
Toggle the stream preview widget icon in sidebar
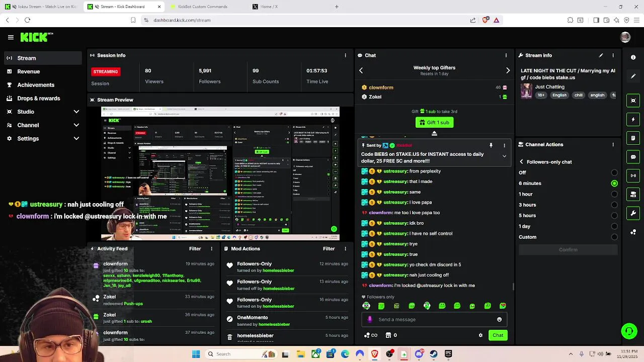pos(633,101)
